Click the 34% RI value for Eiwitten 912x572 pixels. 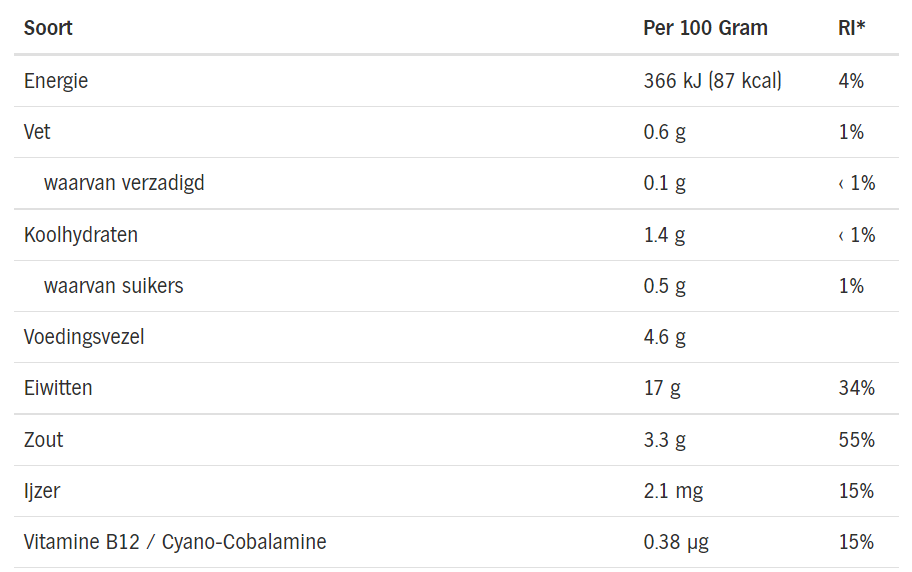pyautogui.click(x=856, y=388)
